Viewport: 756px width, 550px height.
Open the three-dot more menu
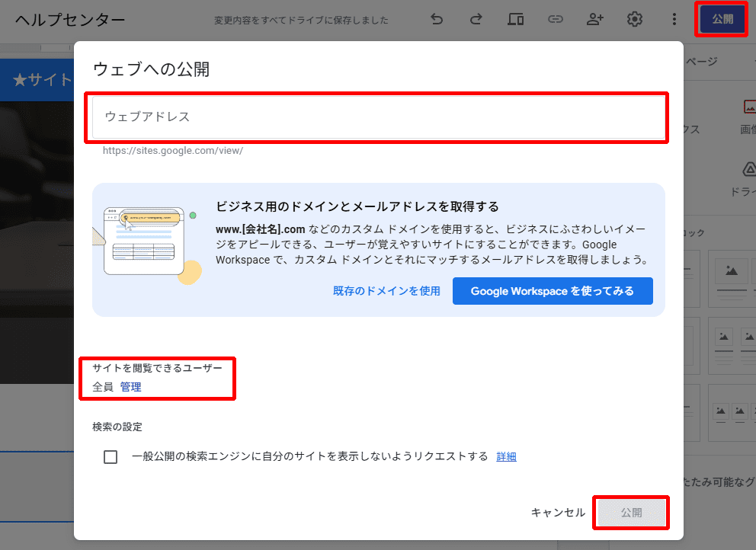[x=674, y=19]
